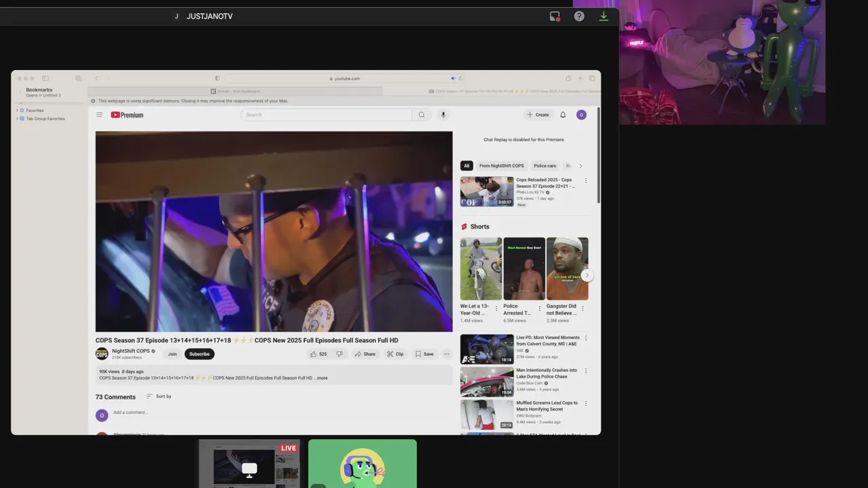Click the Clip button
The image size is (868, 488).
395,354
